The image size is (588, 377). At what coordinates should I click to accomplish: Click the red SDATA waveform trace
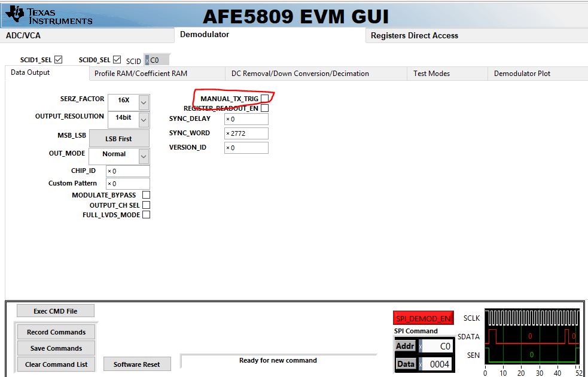point(532,336)
